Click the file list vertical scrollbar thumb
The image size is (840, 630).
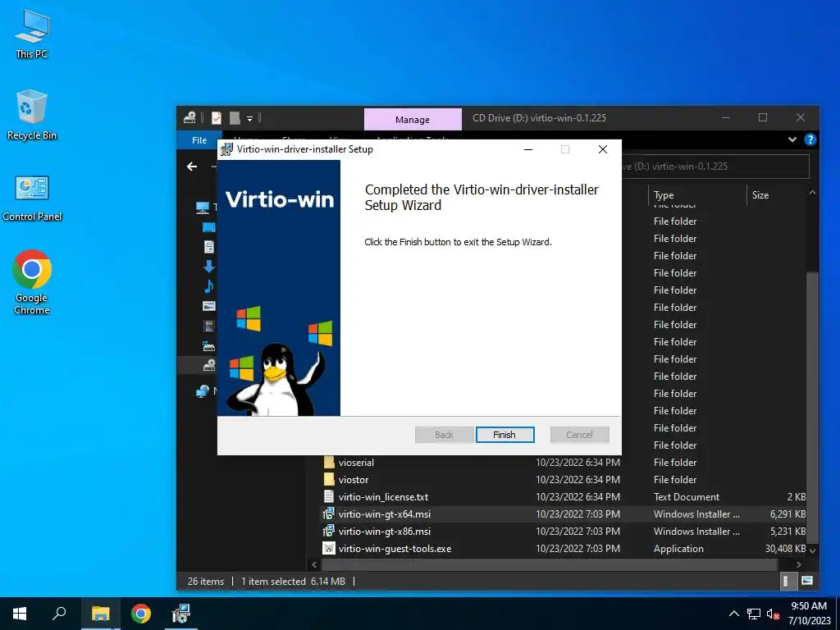click(812, 407)
